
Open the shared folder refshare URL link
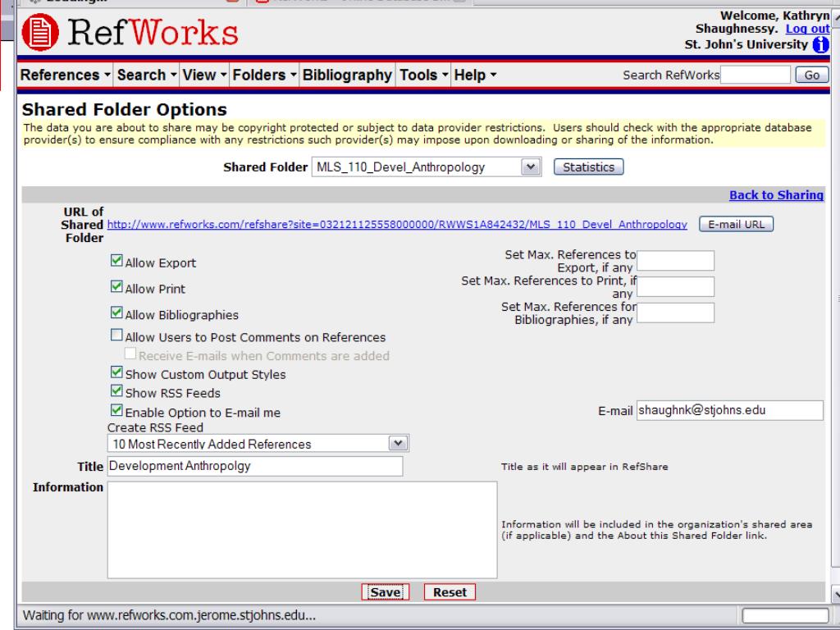pos(397,225)
